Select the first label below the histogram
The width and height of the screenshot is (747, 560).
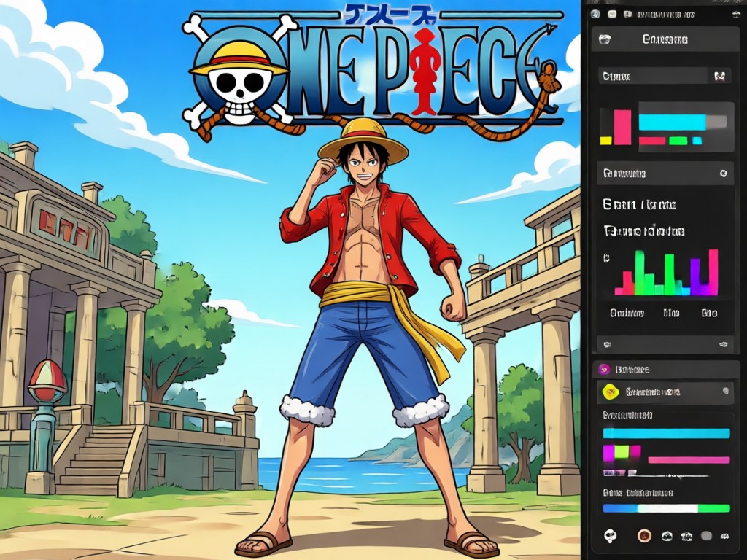click(627, 314)
